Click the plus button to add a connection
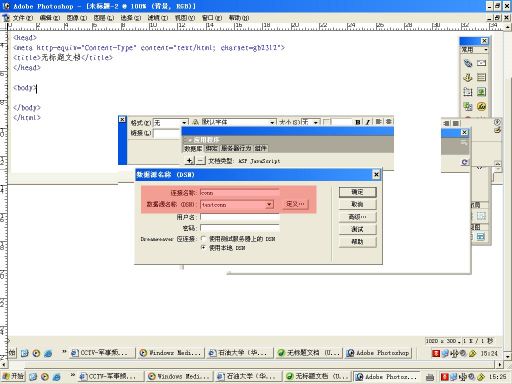512x384 pixels. 189,161
